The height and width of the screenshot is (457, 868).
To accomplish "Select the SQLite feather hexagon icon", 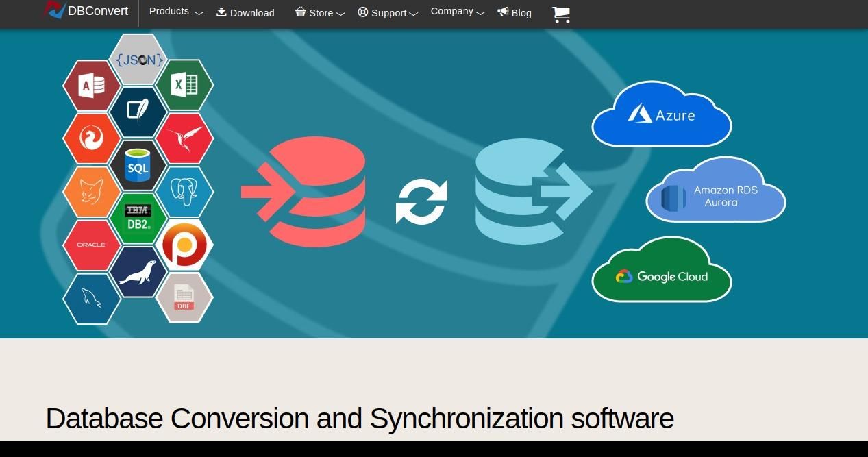I will pyautogui.click(x=138, y=112).
